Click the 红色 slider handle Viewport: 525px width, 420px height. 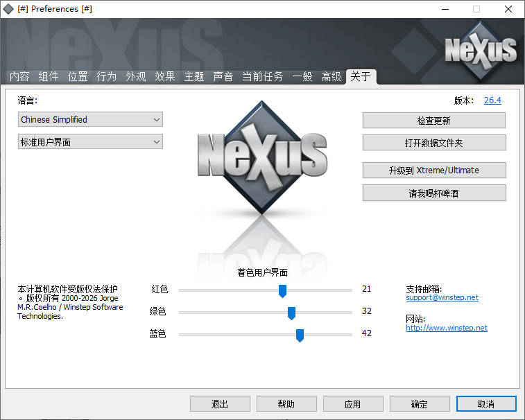point(282,291)
